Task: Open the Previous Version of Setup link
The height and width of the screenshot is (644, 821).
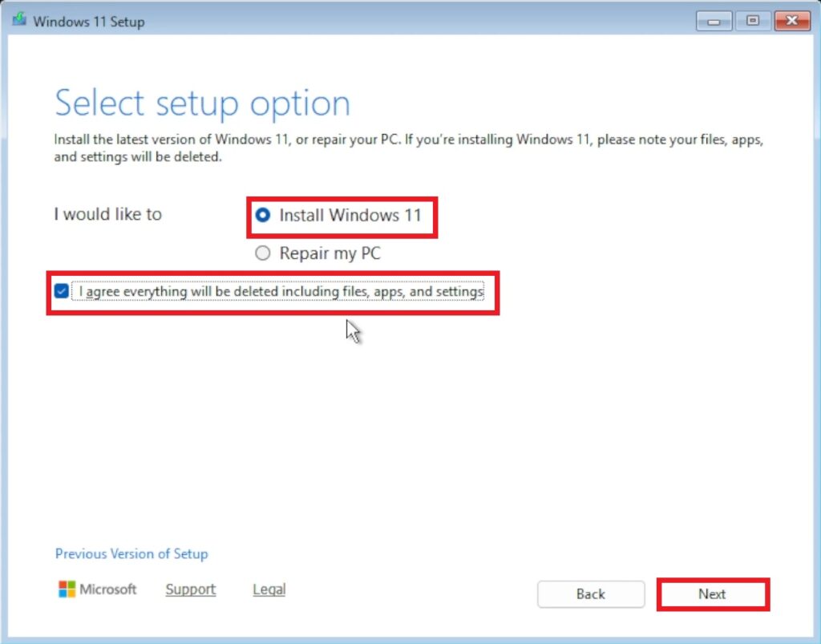Action: click(x=131, y=553)
